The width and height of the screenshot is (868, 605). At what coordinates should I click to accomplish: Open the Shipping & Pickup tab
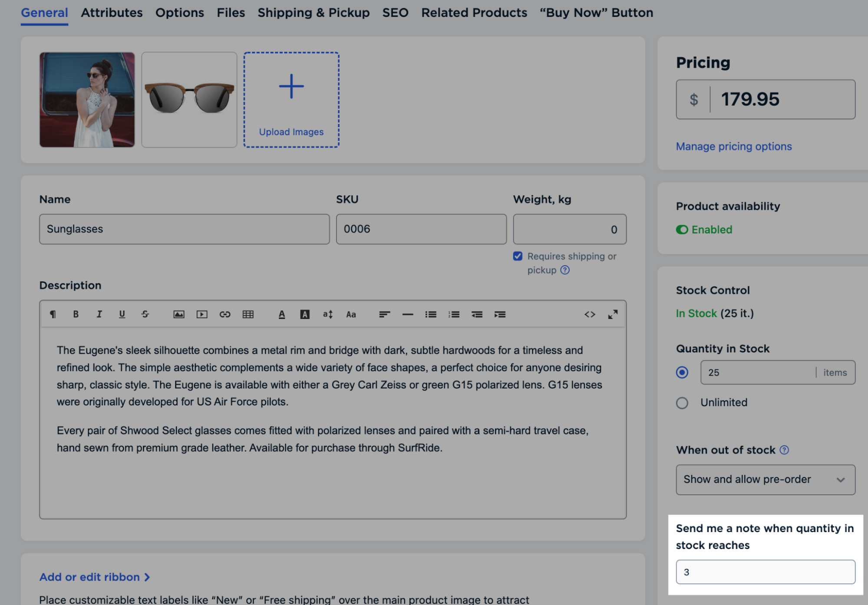pyautogui.click(x=313, y=13)
